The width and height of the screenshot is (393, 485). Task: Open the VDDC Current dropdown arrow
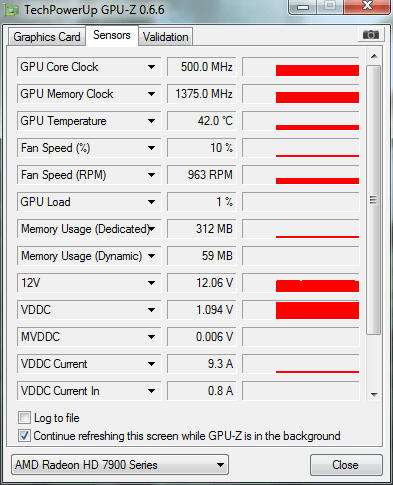[151, 364]
